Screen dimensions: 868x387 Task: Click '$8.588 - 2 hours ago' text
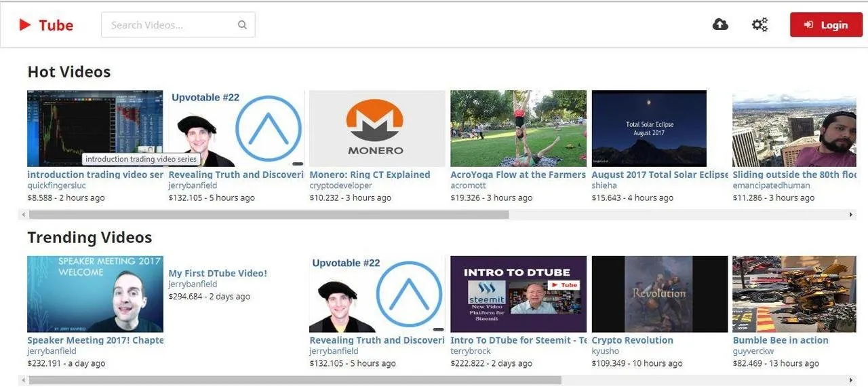(66, 198)
